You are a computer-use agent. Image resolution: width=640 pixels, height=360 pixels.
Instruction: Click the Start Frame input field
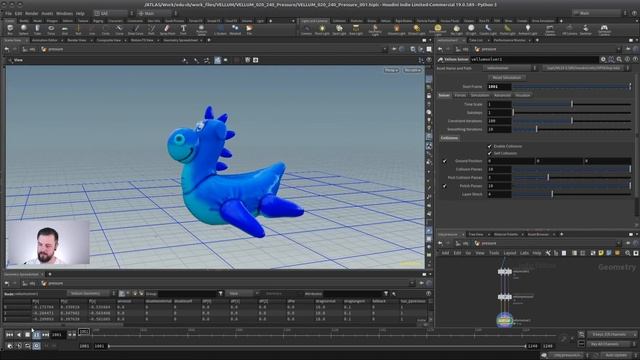coord(499,87)
